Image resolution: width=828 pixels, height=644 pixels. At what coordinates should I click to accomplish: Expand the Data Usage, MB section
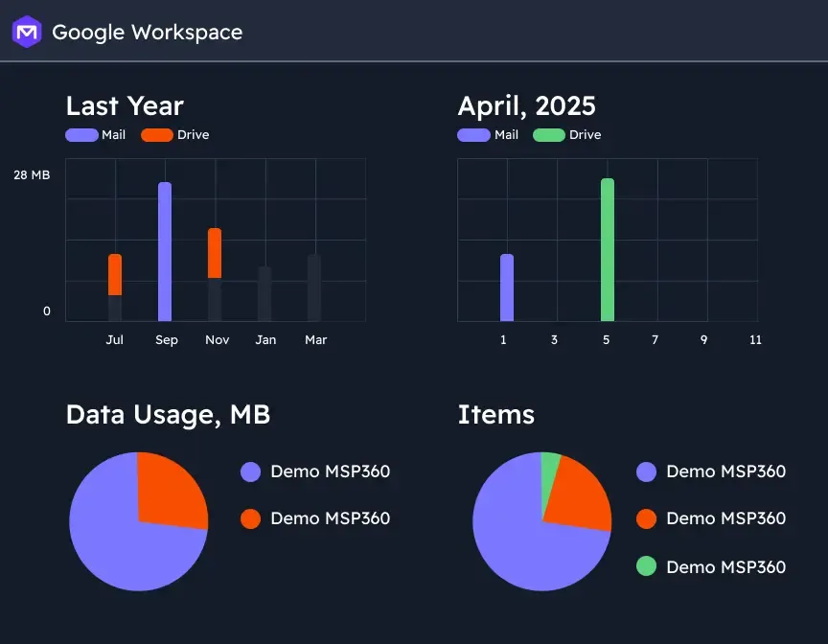coord(168,415)
